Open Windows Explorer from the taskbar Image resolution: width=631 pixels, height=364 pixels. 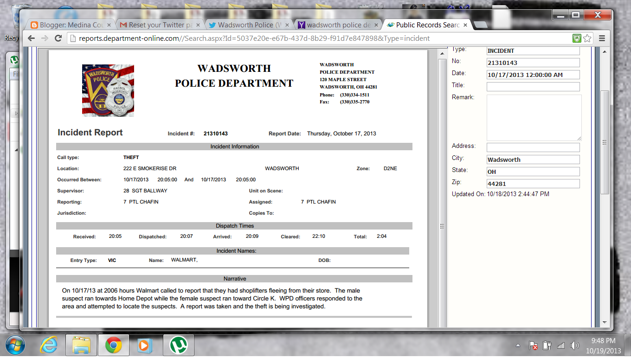[x=81, y=345]
